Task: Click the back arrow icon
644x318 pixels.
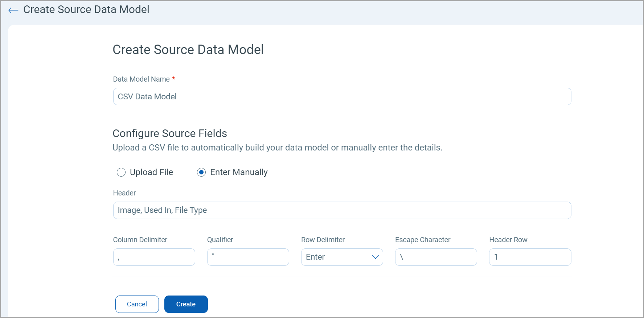Action: 13,10
